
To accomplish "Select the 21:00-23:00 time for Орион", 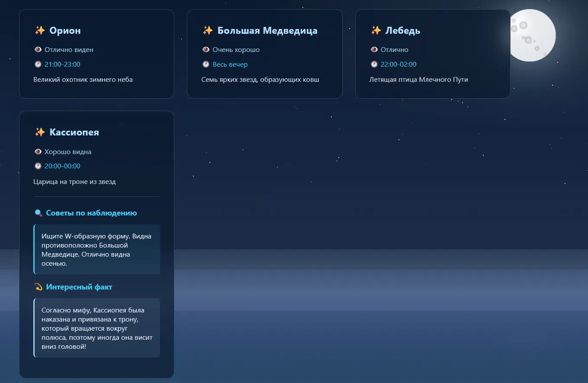I will click(62, 64).
